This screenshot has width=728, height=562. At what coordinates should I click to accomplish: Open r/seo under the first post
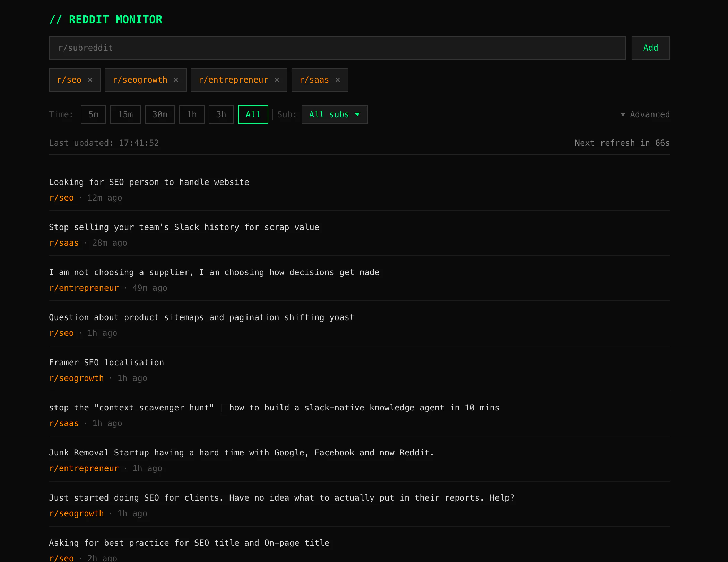tap(61, 197)
